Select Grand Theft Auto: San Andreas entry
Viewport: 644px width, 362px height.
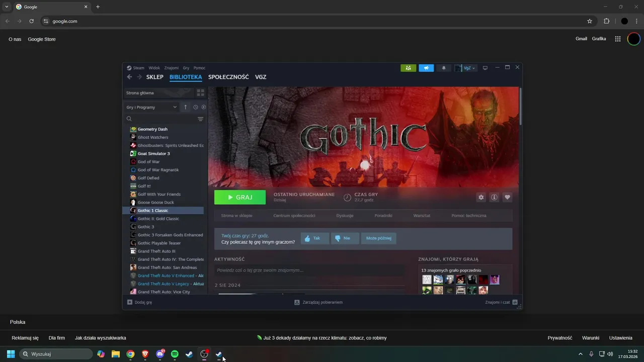[x=167, y=267]
